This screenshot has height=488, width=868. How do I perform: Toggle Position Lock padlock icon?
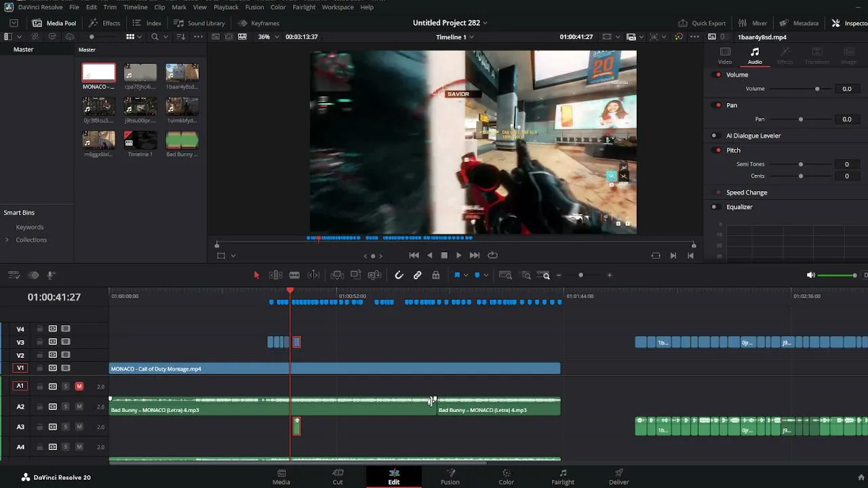click(435, 275)
